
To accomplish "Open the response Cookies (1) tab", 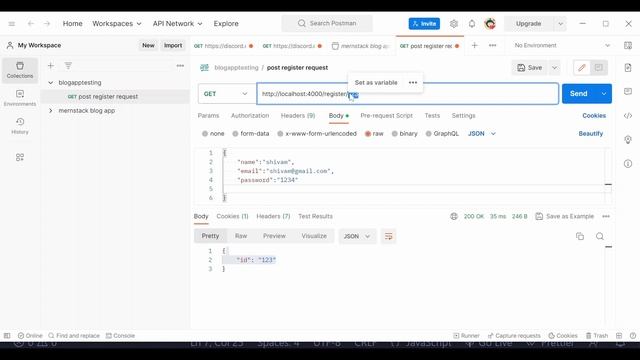I will [x=232, y=216].
